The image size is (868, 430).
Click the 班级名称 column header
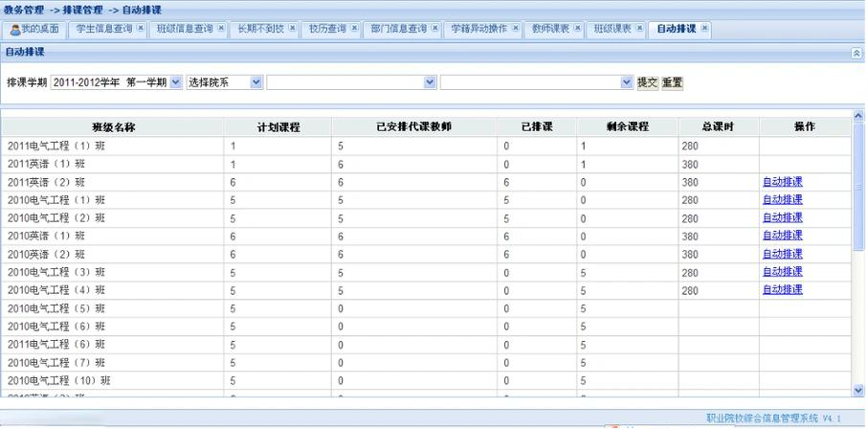[x=114, y=127]
